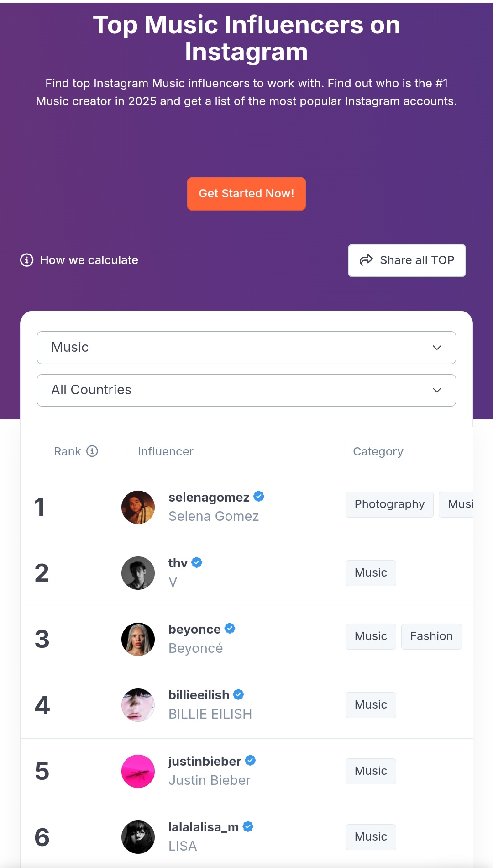Open Selena Gomez's profile picture
Image resolution: width=493 pixels, height=868 pixels.
click(x=138, y=507)
